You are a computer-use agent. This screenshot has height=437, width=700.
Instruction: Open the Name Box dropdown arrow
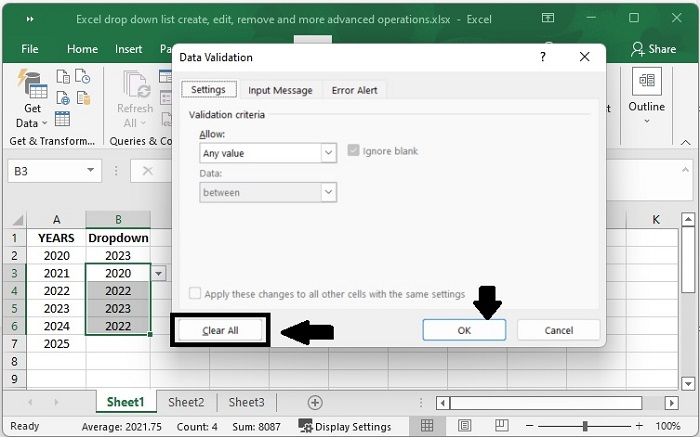[x=91, y=170]
